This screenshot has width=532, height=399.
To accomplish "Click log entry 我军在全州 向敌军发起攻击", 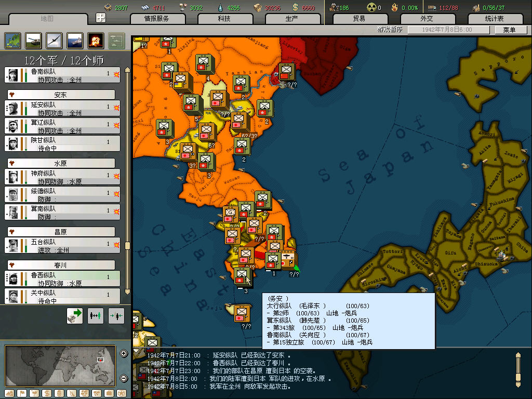I will pos(219,387).
